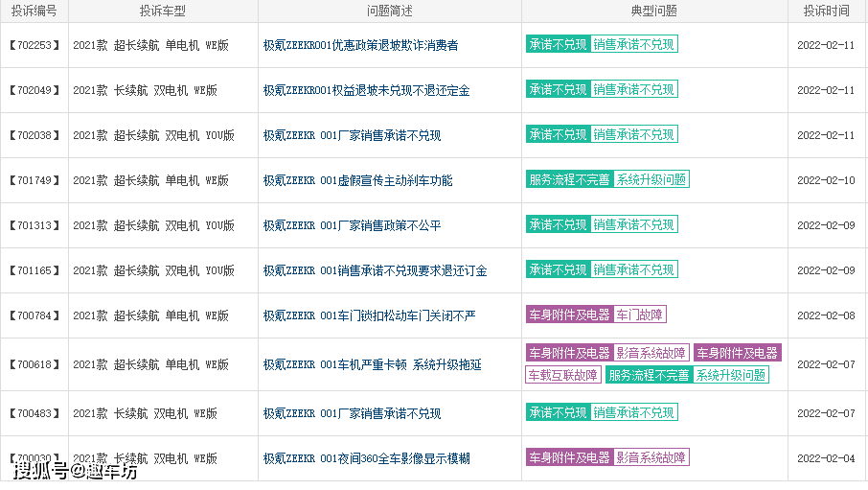The height and width of the screenshot is (490, 868).
Task: Open complaint 虚假宣传主动刹车功能 link
Action: [357, 180]
